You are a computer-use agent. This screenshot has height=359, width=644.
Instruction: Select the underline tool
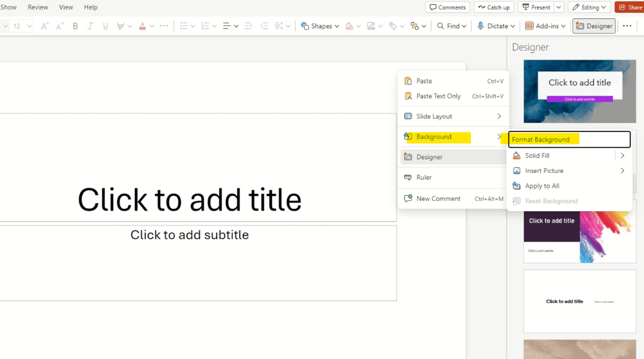pyautogui.click(x=105, y=26)
